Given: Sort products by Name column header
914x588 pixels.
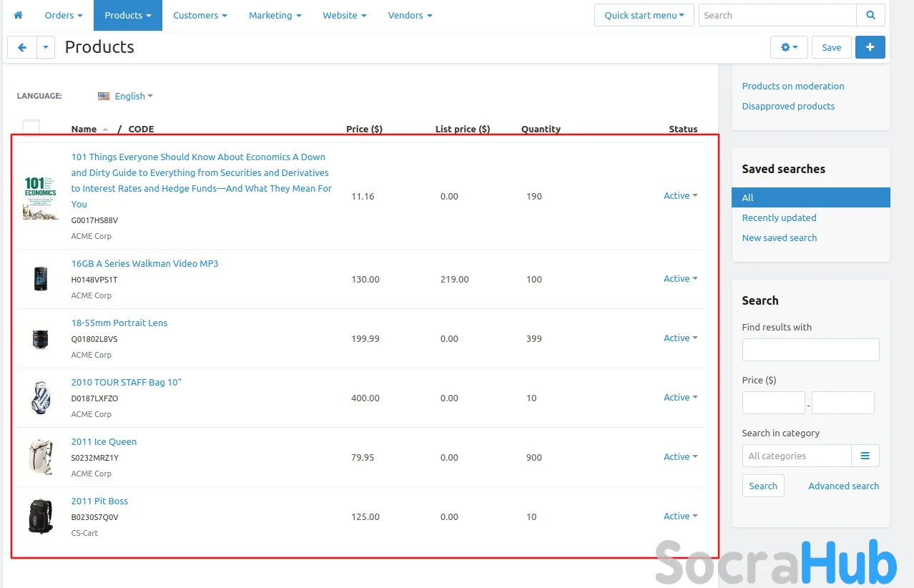Looking at the screenshot, I should click(x=84, y=129).
